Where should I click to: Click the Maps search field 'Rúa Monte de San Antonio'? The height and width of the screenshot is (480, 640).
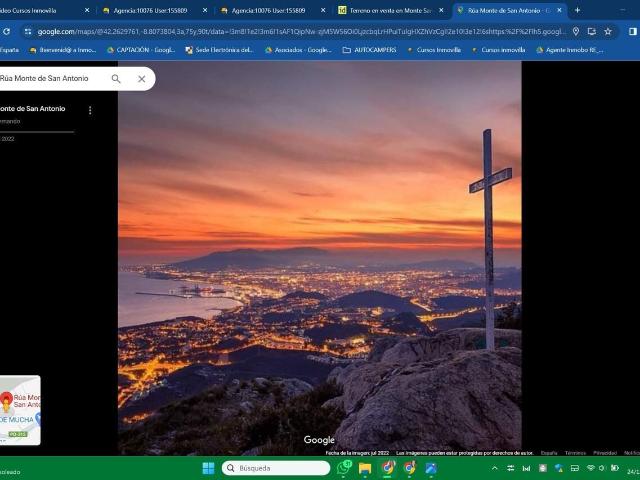pos(50,79)
